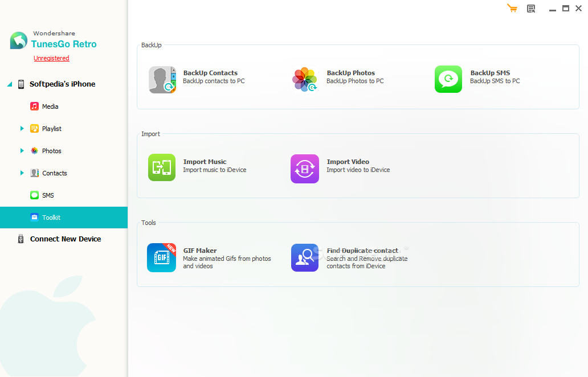Click the BackUp Photos title
Viewport: 588px width, 377px height.
[350, 73]
